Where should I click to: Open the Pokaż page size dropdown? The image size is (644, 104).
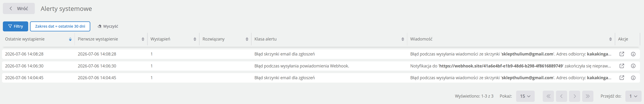[525, 96]
